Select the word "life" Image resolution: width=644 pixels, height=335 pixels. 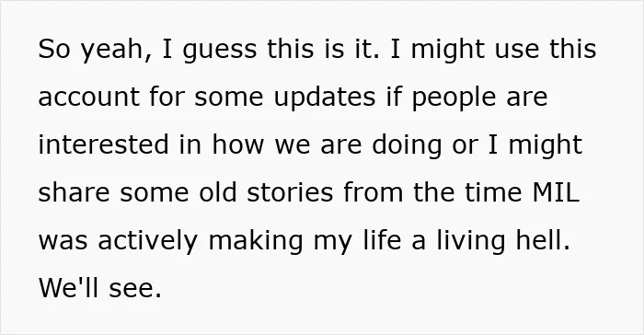(382, 240)
